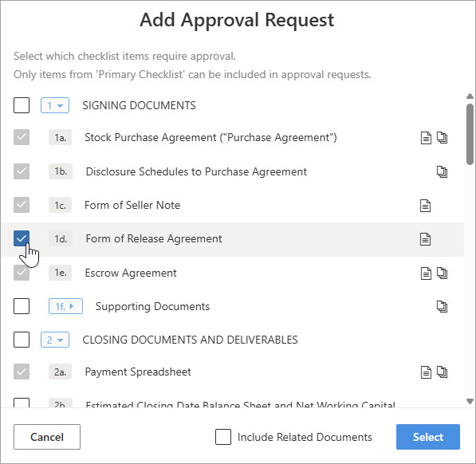This screenshot has height=464, width=476.
Task: Click 'Disclosure Schedules to Purchase Agreement' text
Action: coord(196,171)
